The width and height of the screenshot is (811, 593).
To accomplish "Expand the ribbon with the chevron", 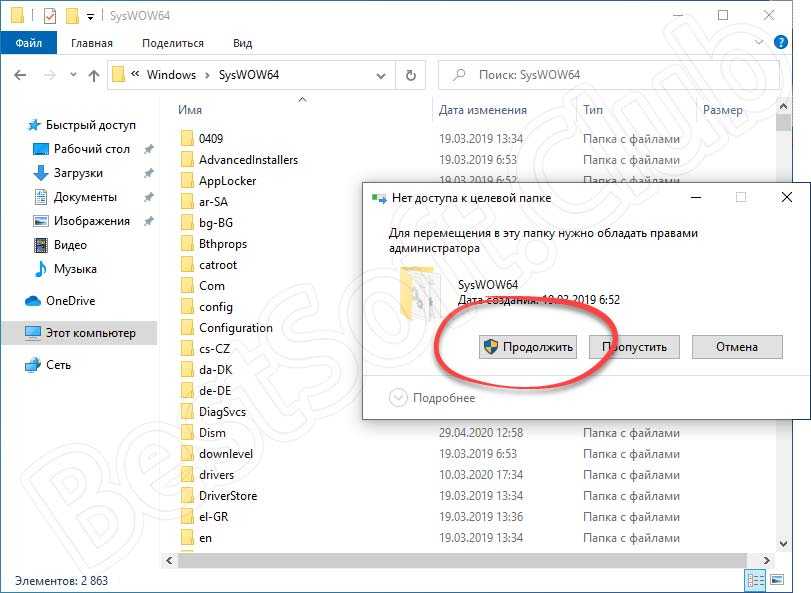I will (759, 42).
